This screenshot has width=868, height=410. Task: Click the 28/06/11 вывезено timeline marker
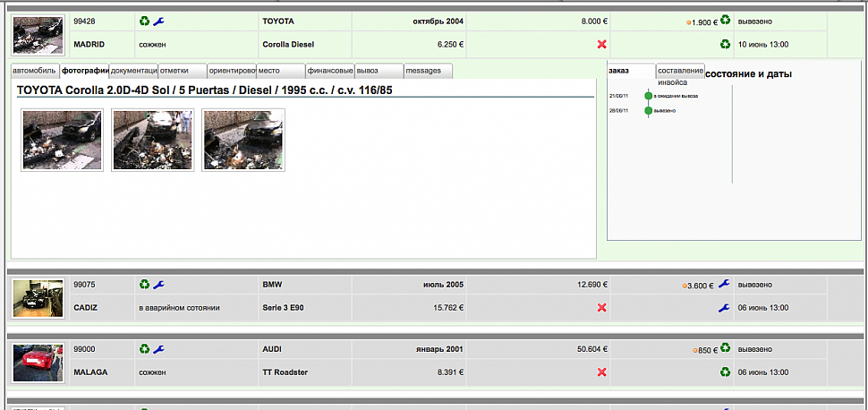pyautogui.click(x=649, y=111)
